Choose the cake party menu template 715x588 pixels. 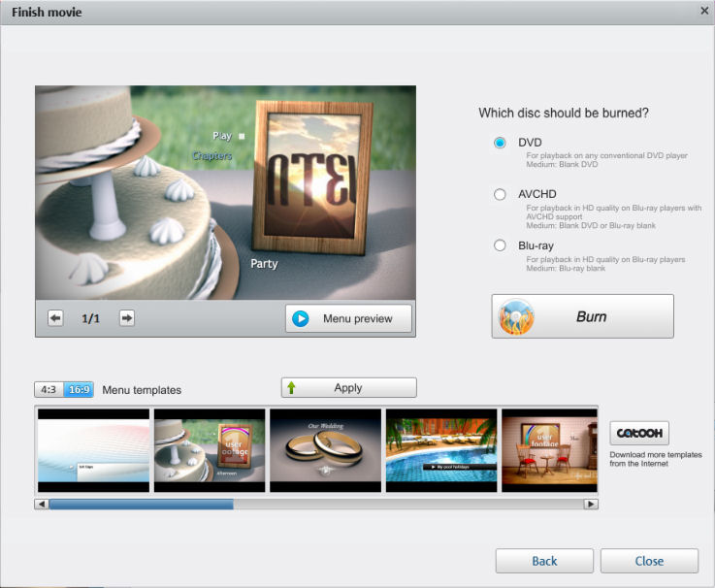pos(210,450)
